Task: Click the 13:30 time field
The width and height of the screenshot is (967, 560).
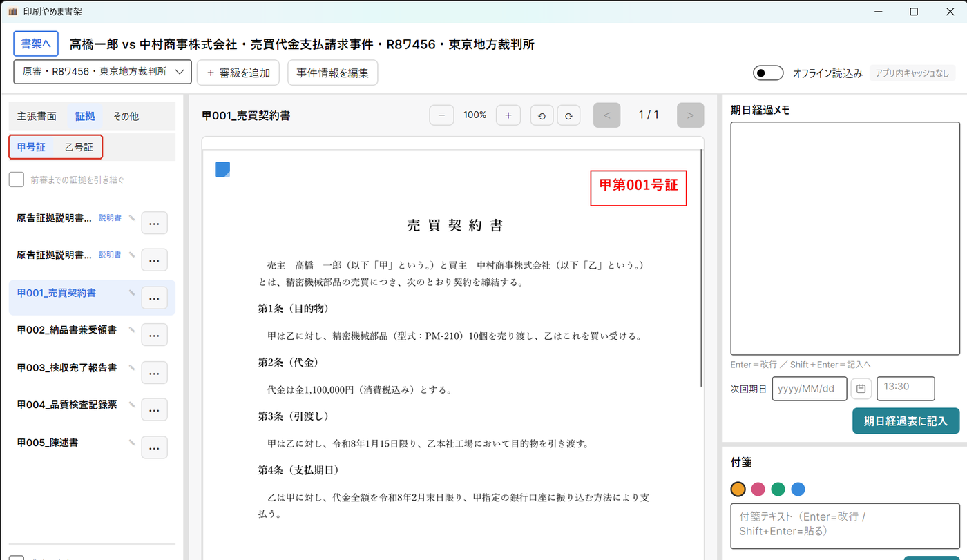Action: tap(906, 388)
